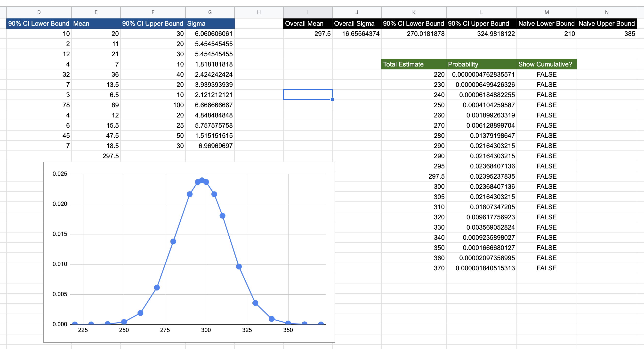Toggle the FALSE value in the 330 row
The image size is (644, 349).
[x=547, y=227]
